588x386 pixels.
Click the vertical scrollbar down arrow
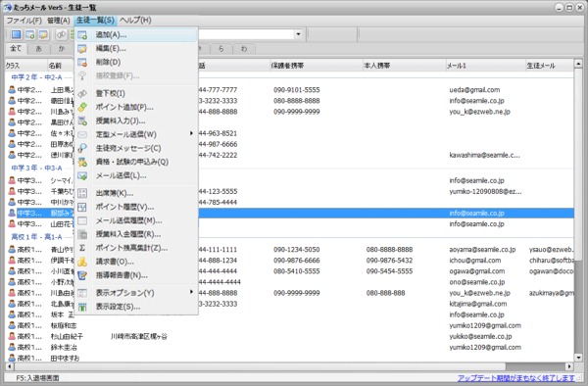(578, 358)
